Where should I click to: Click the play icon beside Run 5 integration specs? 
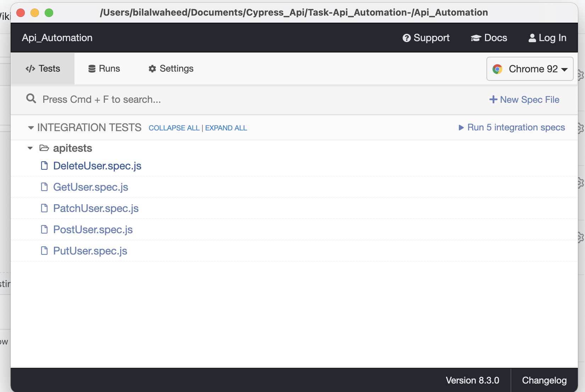pyautogui.click(x=461, y=128)
